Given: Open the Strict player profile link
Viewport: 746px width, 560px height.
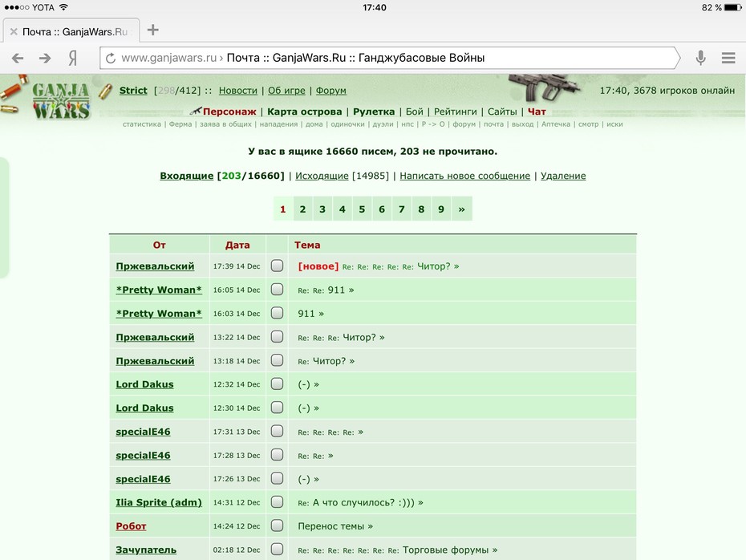Looking at the screenshot, I should tap(133, 91).
